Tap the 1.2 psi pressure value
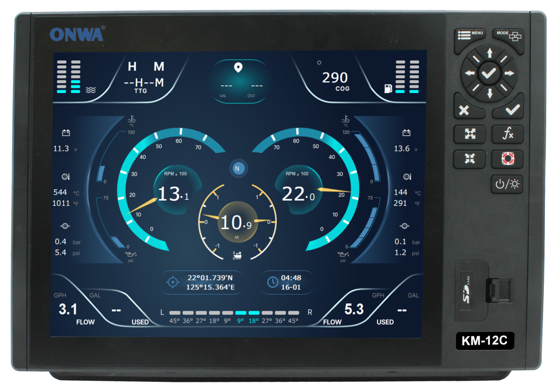 [x=400, y=253]
